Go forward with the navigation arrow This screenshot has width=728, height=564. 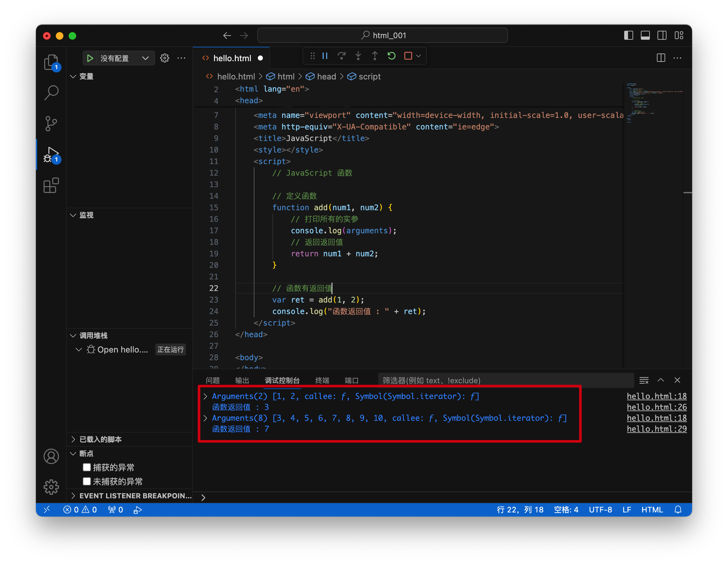pyautogui.click(x=244, y=35)
